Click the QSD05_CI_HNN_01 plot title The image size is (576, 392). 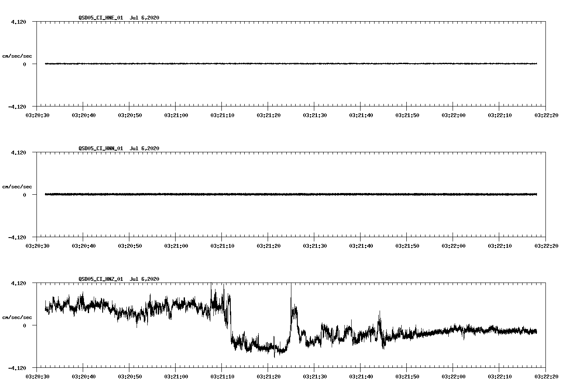119,148
